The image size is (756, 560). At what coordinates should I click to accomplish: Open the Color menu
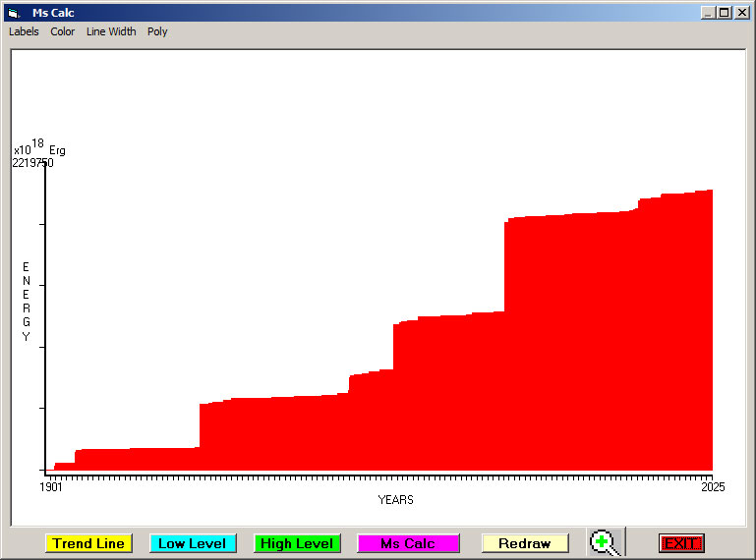tap(63, 31)
